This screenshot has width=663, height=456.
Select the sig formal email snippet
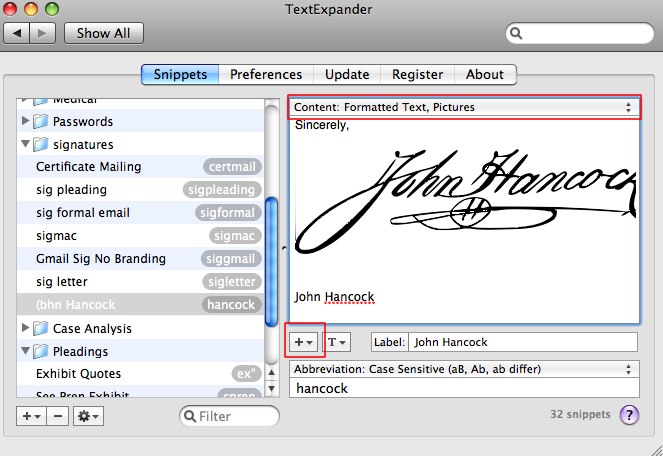point(83,213)
